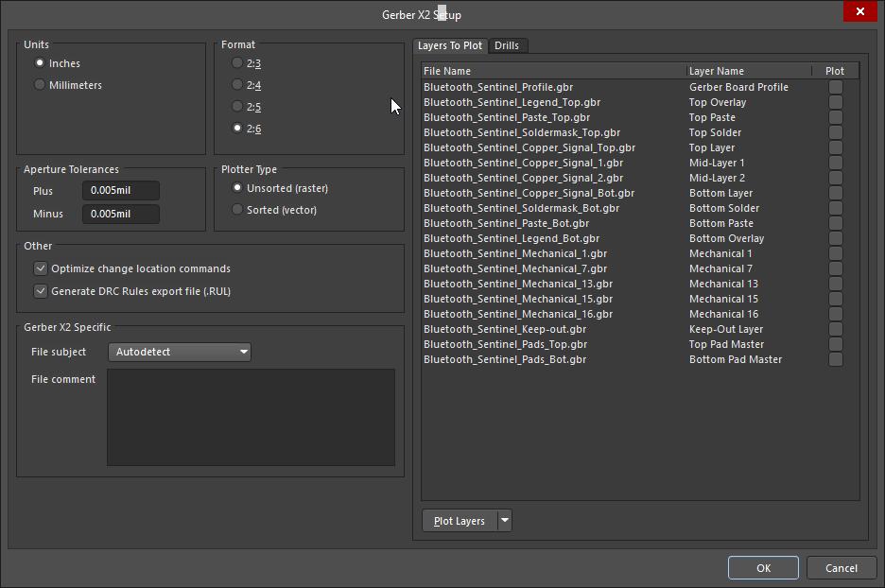Select file Bluetooth_Sentinel_Paste_Bot.gbr
The height and width of the screenshot is (588, 885).
pyautogui.click(x=506, y=223)
